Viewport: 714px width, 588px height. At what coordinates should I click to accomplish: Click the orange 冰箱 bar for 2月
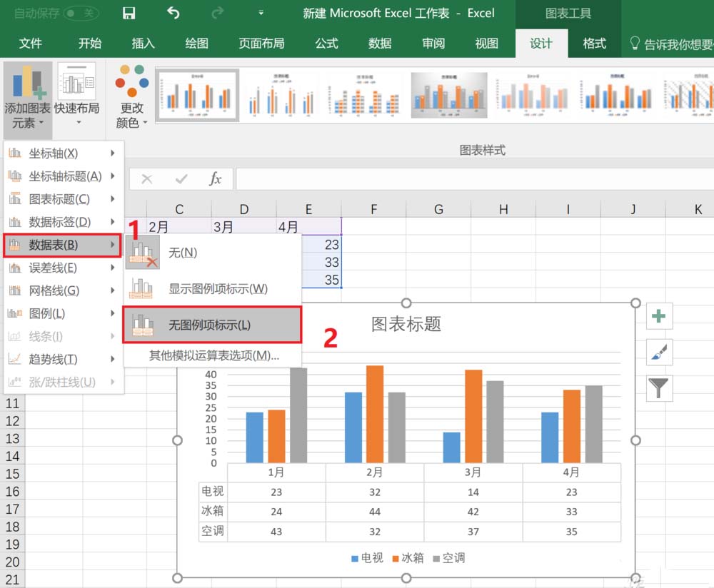coord(375,414)
